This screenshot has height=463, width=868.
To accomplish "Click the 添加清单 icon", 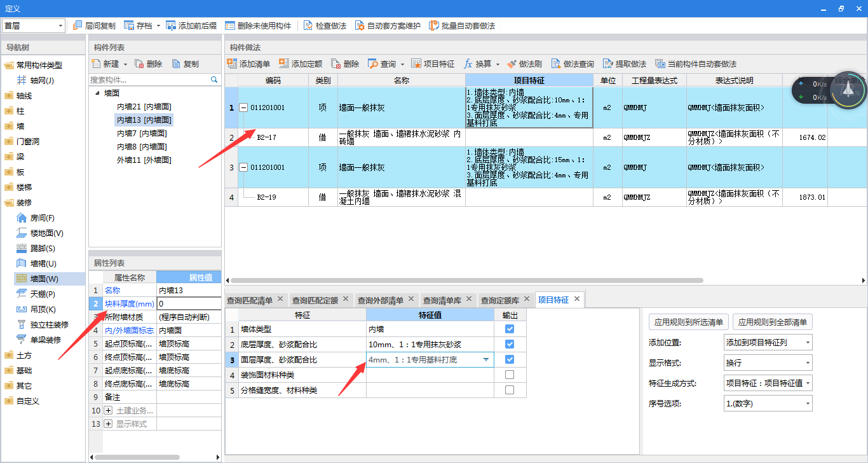I will [232, 64].
